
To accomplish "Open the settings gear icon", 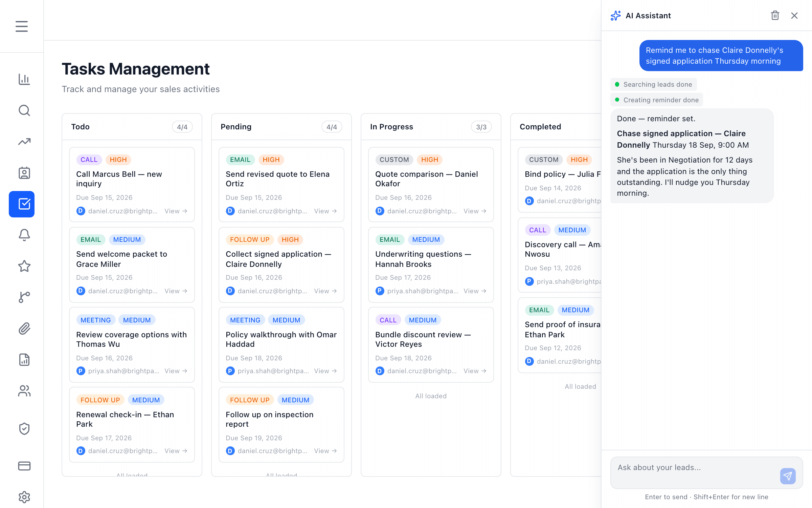I will 24,497.
